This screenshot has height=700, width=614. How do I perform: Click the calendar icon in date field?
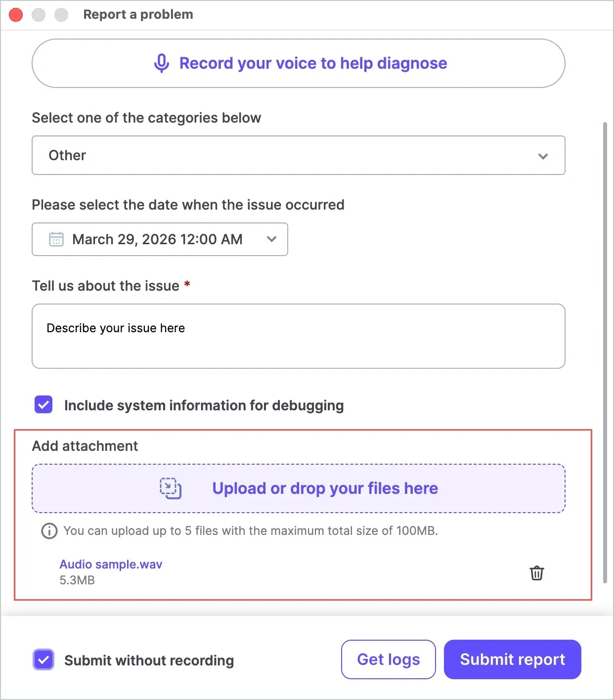(x=56, y=239)
